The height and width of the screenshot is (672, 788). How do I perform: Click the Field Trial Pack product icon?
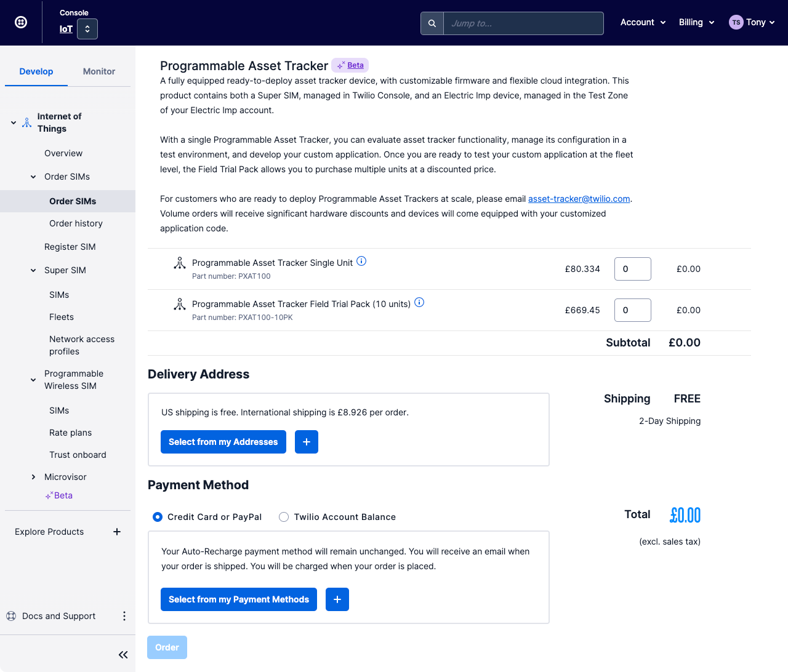[180, 305]
